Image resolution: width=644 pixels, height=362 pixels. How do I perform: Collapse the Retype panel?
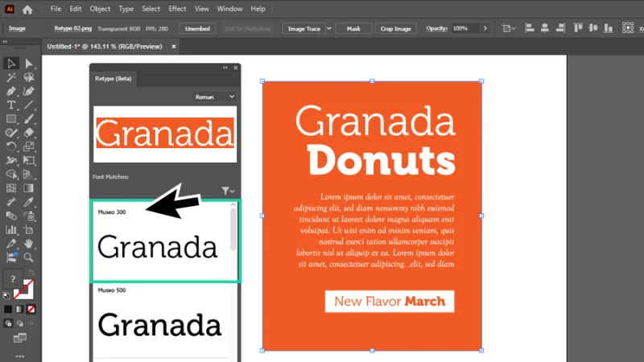[x=225, y=68]
